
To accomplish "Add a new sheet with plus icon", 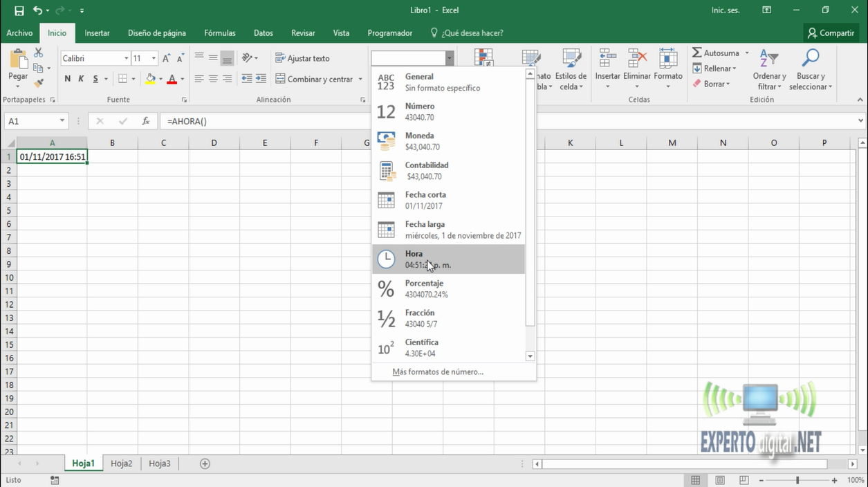I will (205, 463).
